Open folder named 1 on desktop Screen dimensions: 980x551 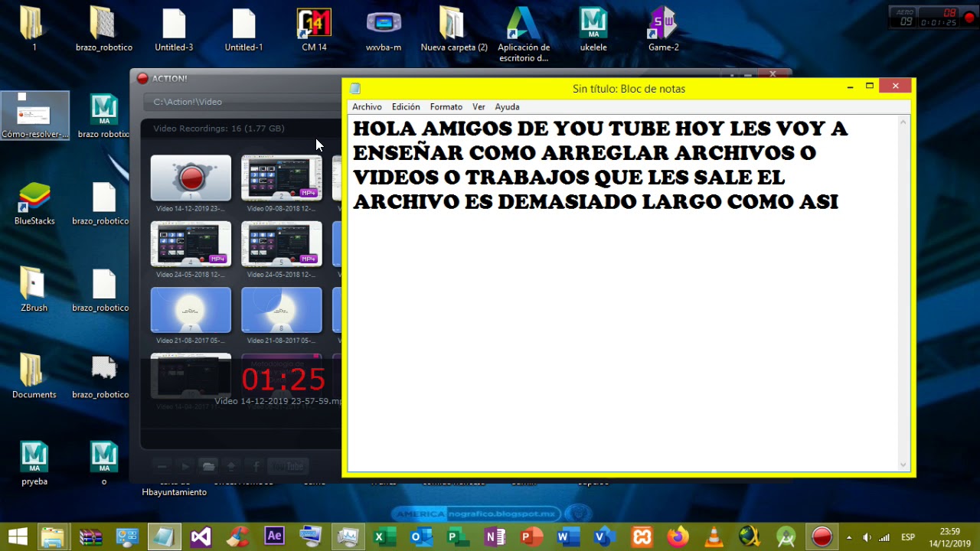(34, 30)
